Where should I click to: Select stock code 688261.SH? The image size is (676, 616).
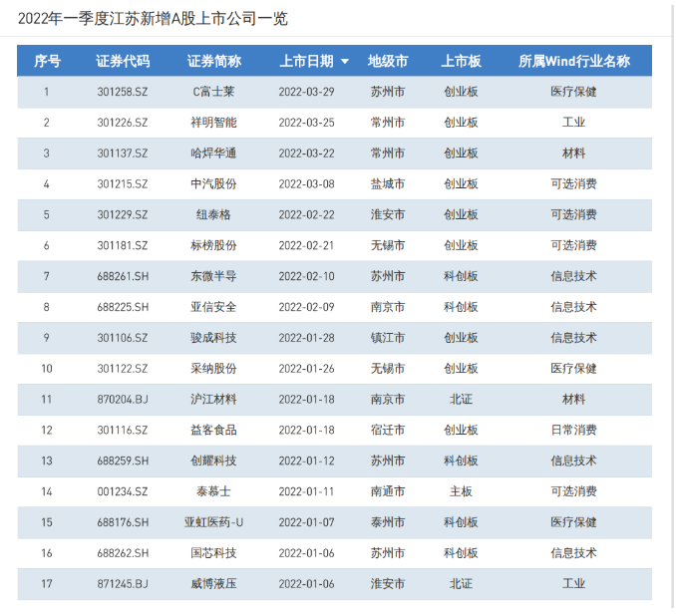(x=123, y=276)
